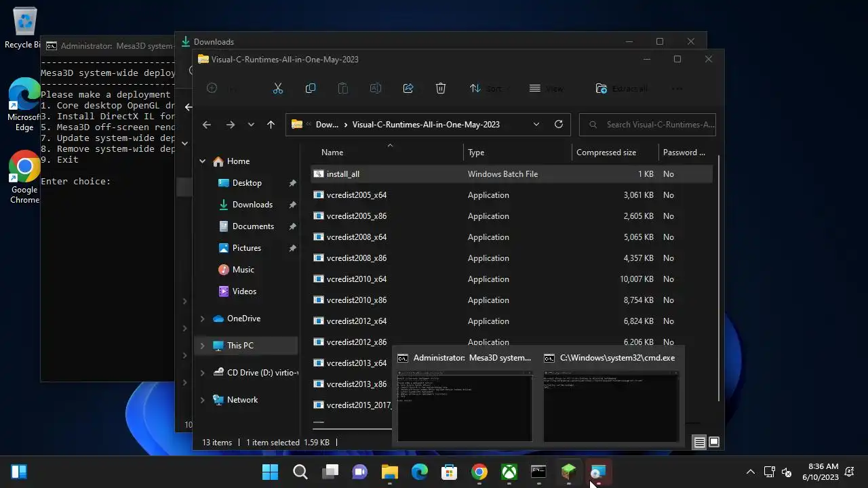This screenshot has width=868, height=488.
Task: Open the Windows Start menu
Action: click(270, 472)
